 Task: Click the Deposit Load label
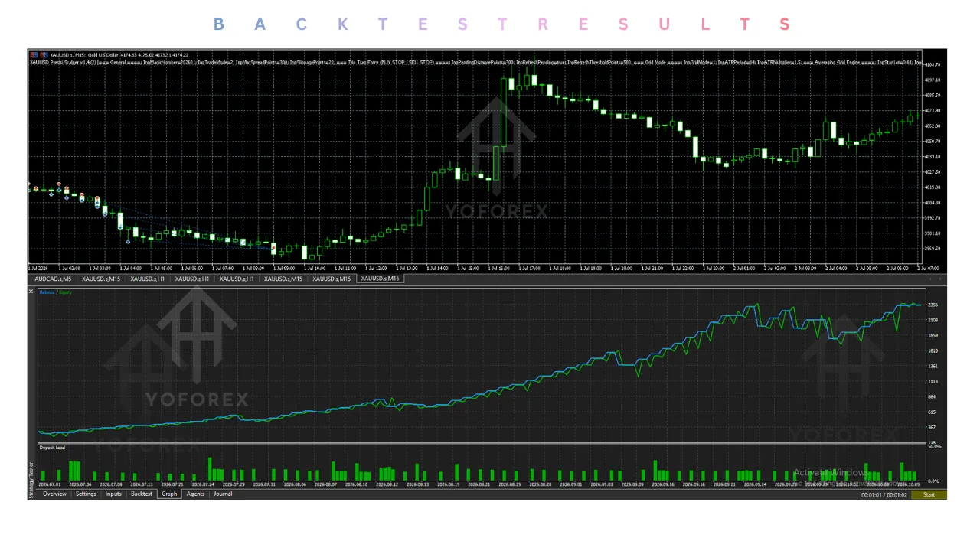(52, 447)
